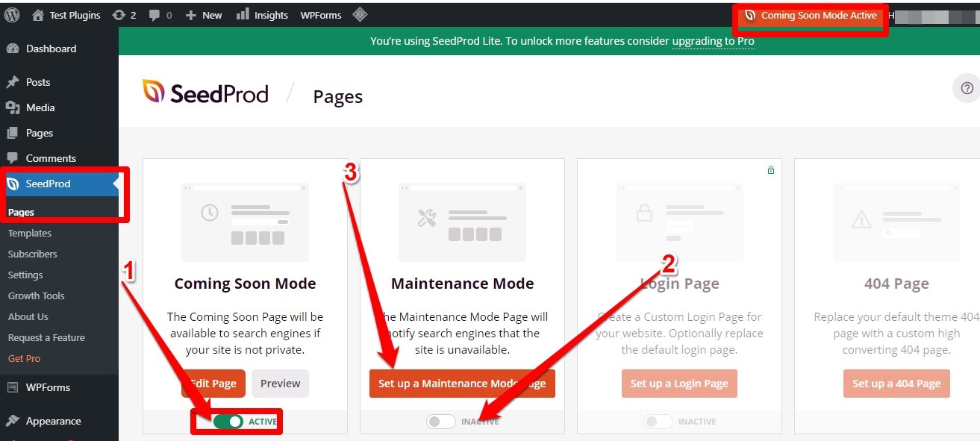980x441 pixels.
Task: Open Templates in SeedProd submenu
Action: pyautogui.click(x=30, y=233)
